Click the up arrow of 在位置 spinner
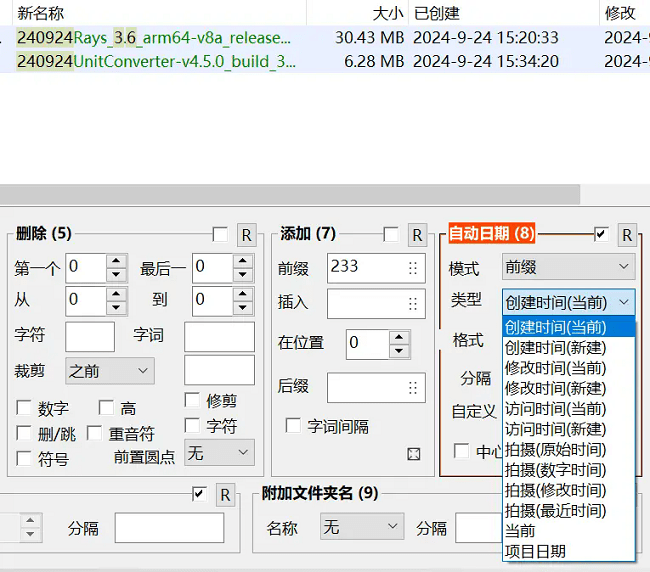 tap(399, 336)
